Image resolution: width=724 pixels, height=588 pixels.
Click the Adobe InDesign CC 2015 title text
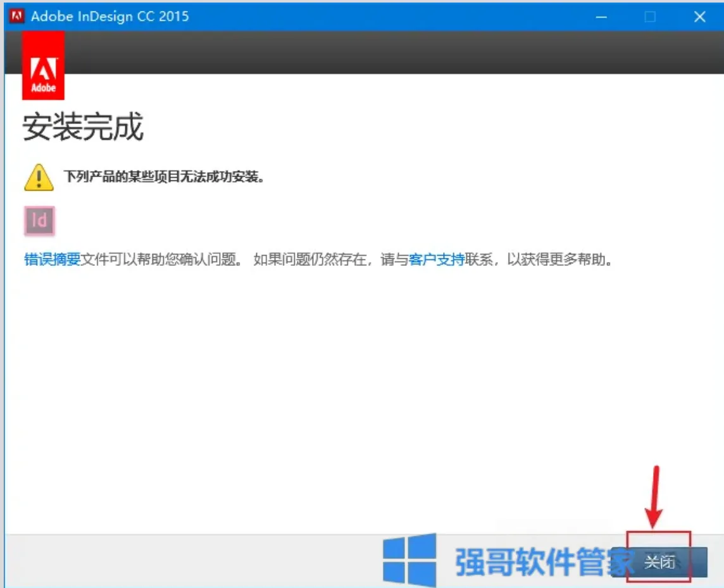pos(110,16)
